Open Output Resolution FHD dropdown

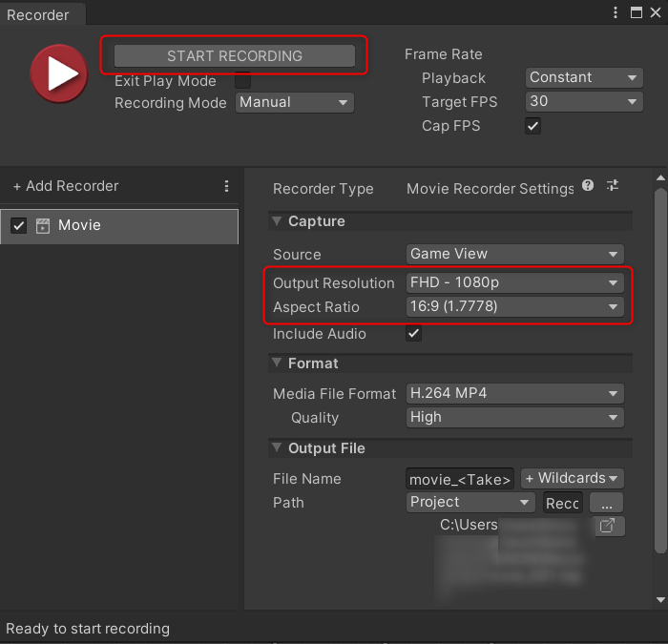pos(514,282)
